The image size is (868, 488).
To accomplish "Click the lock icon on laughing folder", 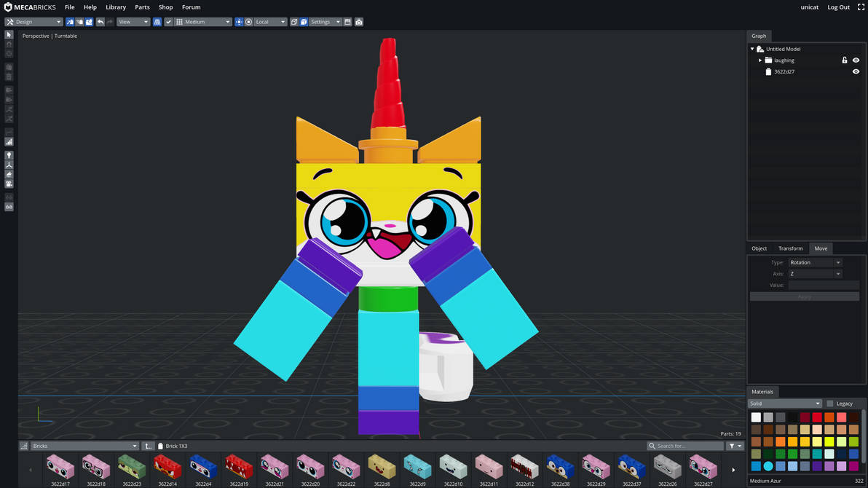I will pyautogui.click(x=845, y=60).
